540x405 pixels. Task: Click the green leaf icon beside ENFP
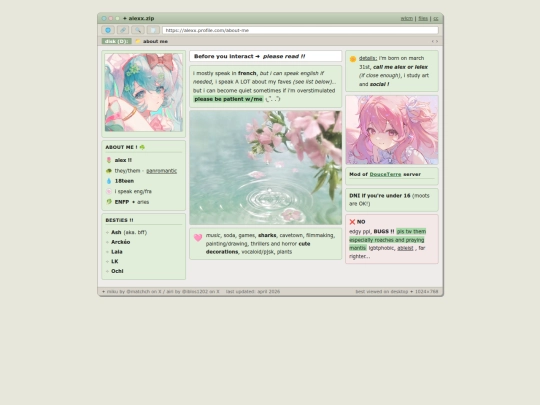[109, 202]
